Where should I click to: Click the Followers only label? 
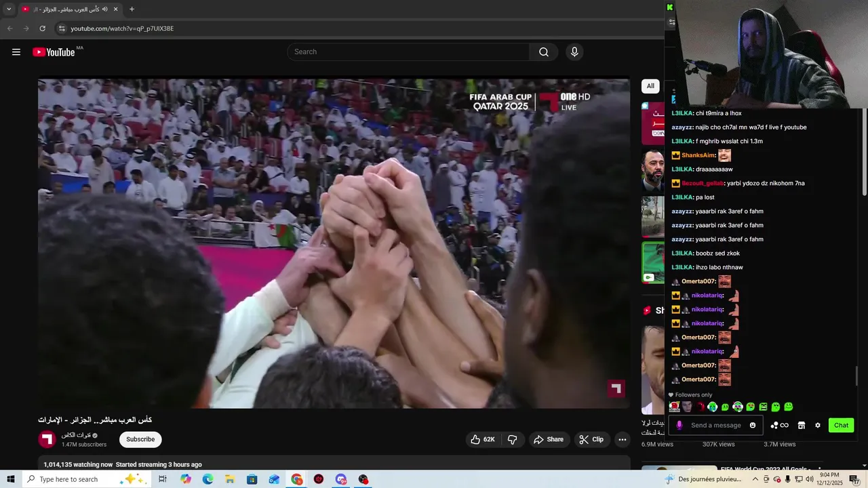click(x=694, y=394)
